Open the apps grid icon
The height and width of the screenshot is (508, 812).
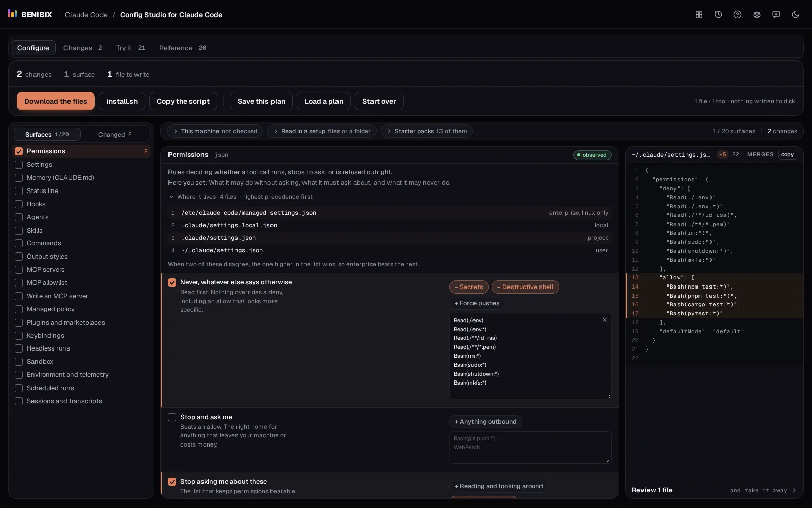699,15
